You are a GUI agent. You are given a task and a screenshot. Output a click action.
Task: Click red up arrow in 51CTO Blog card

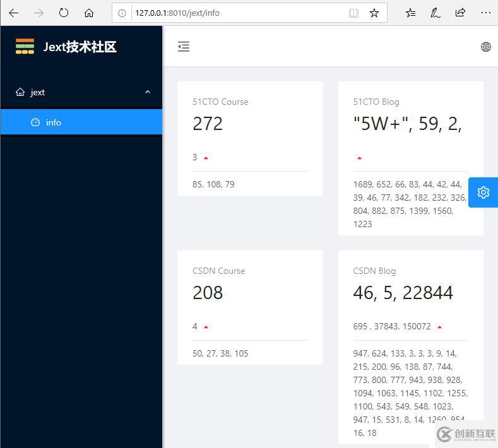[359, 158]
